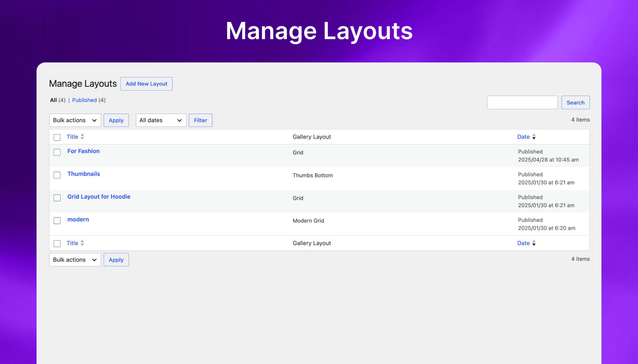Screen dimensions: 638x364
Task: Click Modern Grid gallery layout cell
Action: pyautogui.click(x=308, y=221)
